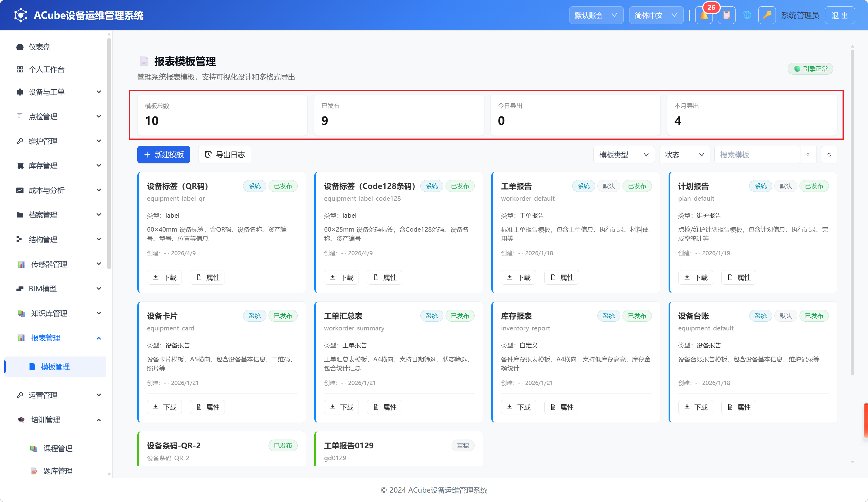Open the 模板类型 filter dropdown

624,155
